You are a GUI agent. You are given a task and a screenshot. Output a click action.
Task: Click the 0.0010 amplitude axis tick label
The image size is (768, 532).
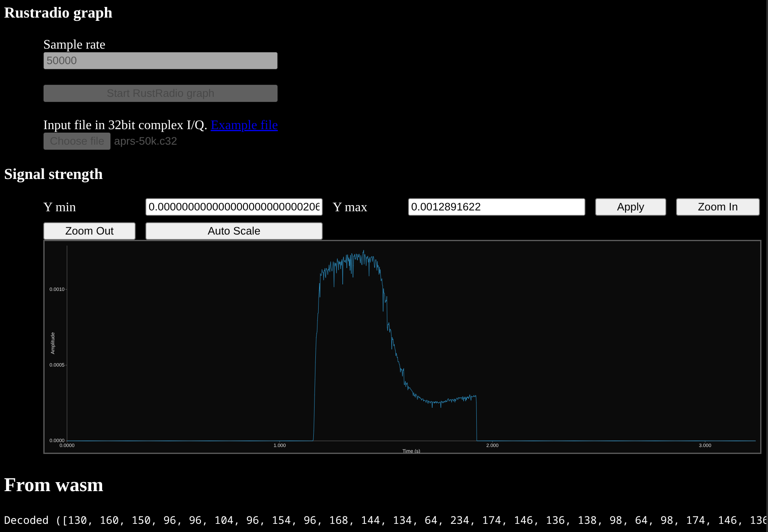pyautogui.click(x=57, y=289)
